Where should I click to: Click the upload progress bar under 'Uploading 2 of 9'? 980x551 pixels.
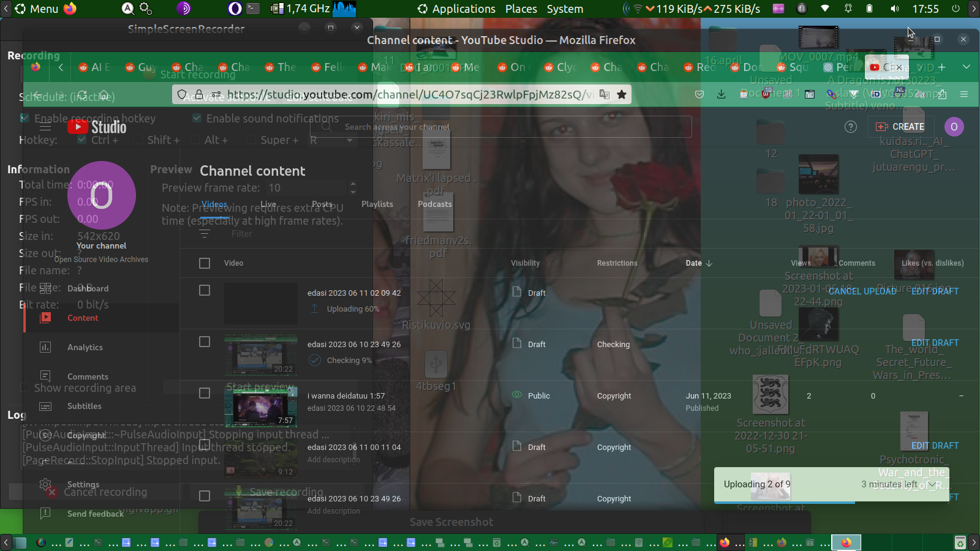click(832, 502)
